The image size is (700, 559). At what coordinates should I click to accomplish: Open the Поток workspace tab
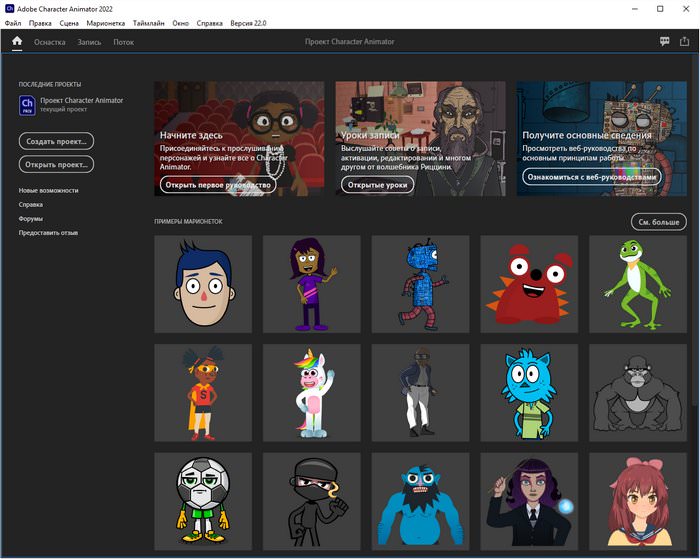pos(123,42)
